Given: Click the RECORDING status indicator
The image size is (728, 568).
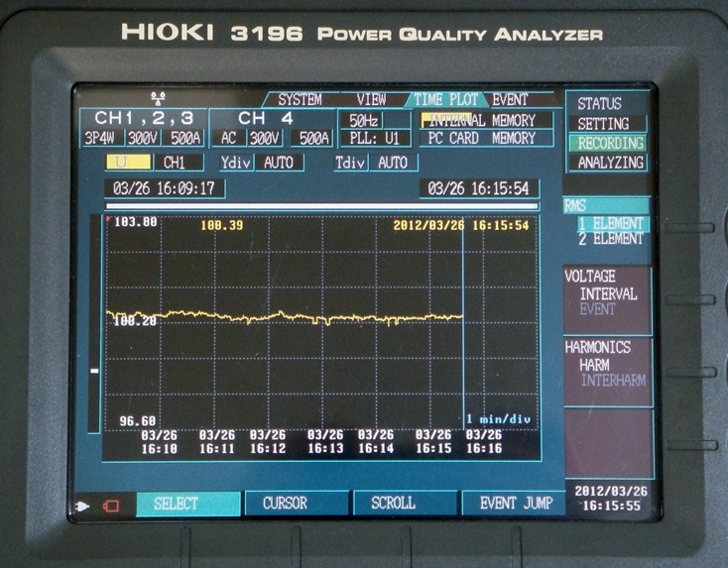Looking at the screenshot, I should [608, 144].
